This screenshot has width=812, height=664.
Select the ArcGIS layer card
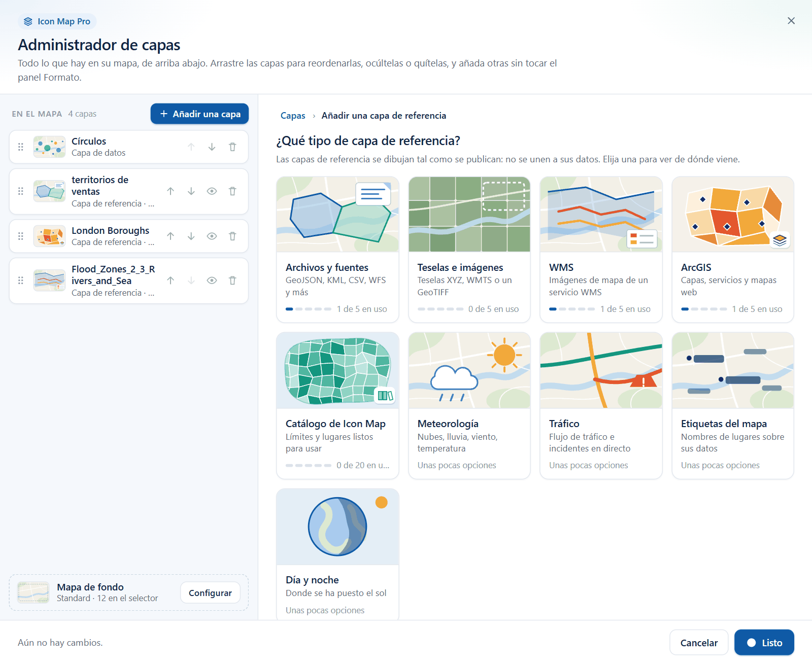point(733,249)
